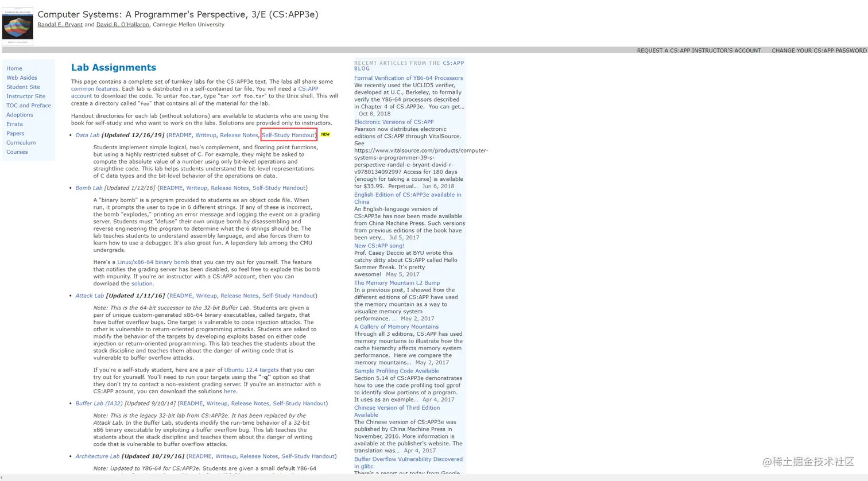The height and width of the screenshot is (481, 868).
Task: Click Request a CS:APP Instructor's Account
Action: tap(699, 51)
